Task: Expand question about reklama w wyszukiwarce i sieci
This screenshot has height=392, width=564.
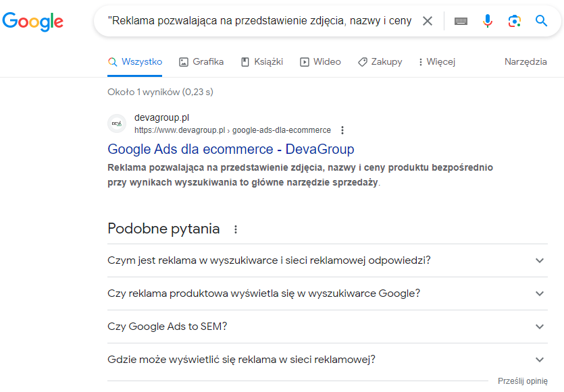Action: 328,260
